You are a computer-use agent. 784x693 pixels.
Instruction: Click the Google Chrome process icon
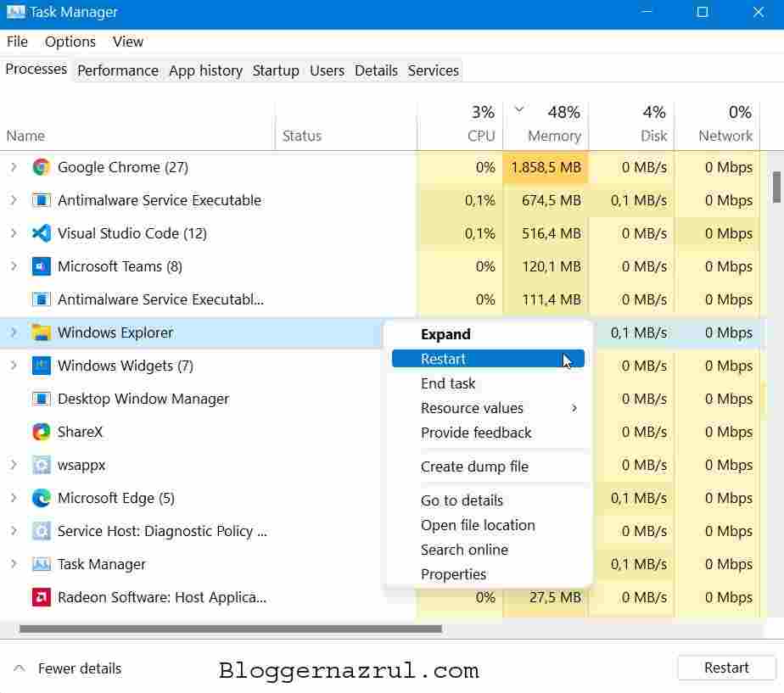(x=41, y=167)
